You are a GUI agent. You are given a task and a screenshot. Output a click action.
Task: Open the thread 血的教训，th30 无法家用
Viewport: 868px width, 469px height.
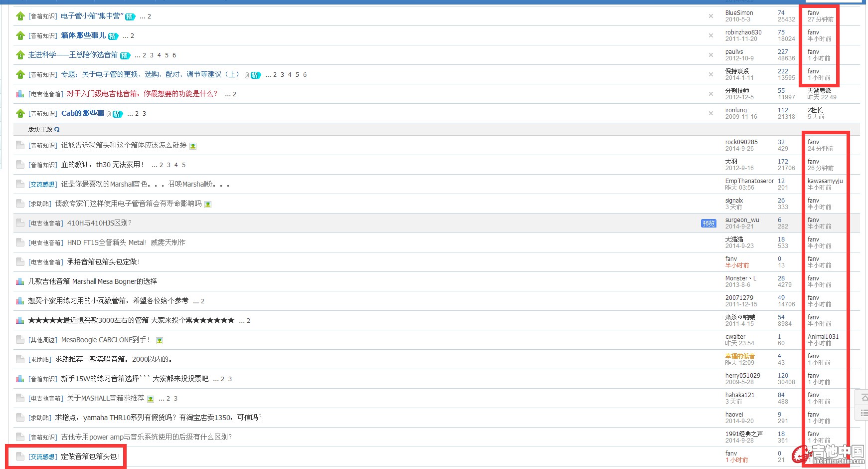[x=102, y=165]
